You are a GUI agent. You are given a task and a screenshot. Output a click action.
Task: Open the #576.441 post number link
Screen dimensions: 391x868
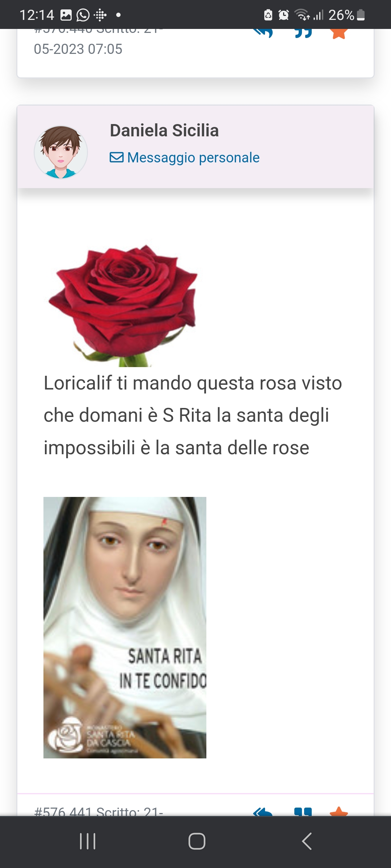tap(63, 811)
